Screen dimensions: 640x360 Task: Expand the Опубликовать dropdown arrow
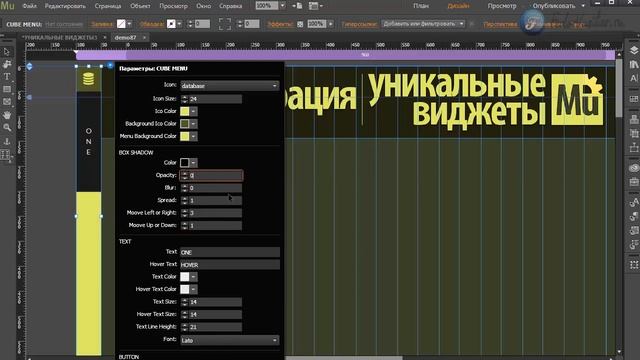[x=583, y=6]
